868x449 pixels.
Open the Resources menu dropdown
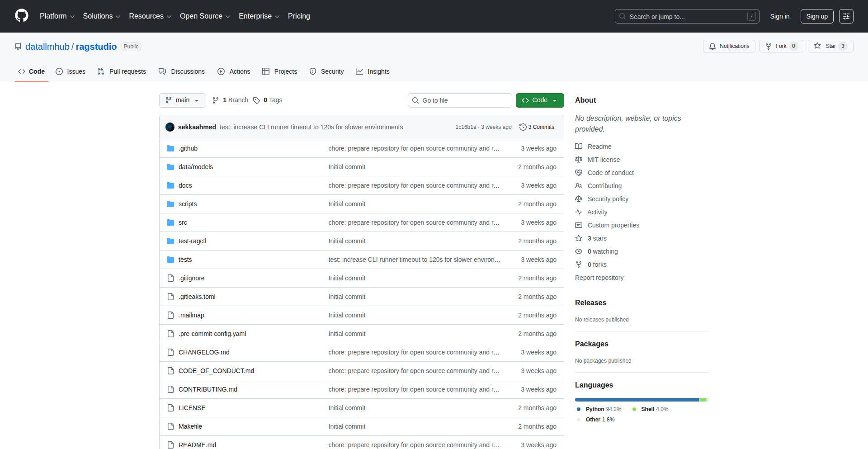click(x=150, y=16)
